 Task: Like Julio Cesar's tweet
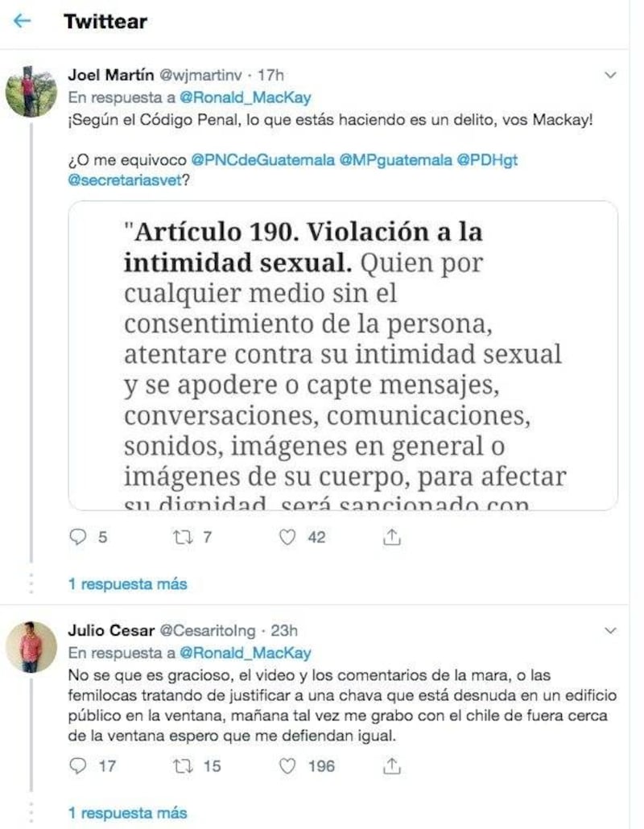pos(287,765)
